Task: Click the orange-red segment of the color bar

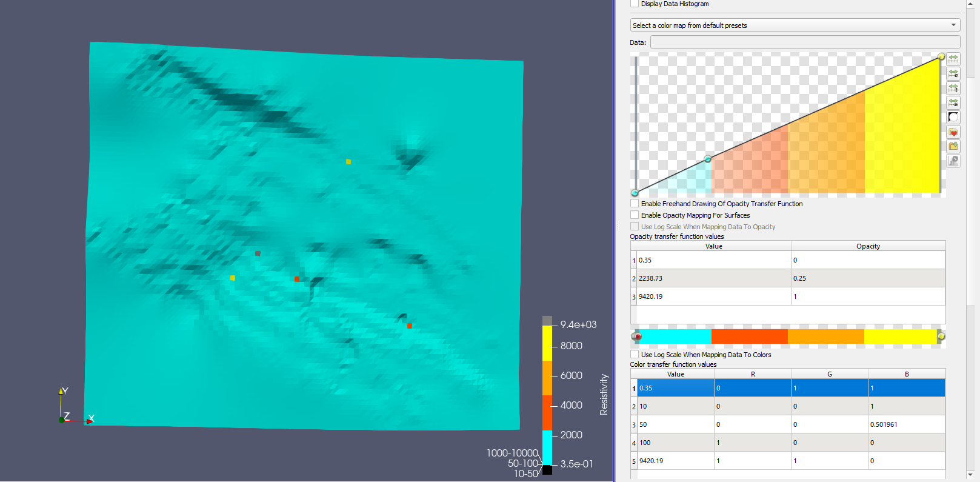Action: tap(749, 336)
